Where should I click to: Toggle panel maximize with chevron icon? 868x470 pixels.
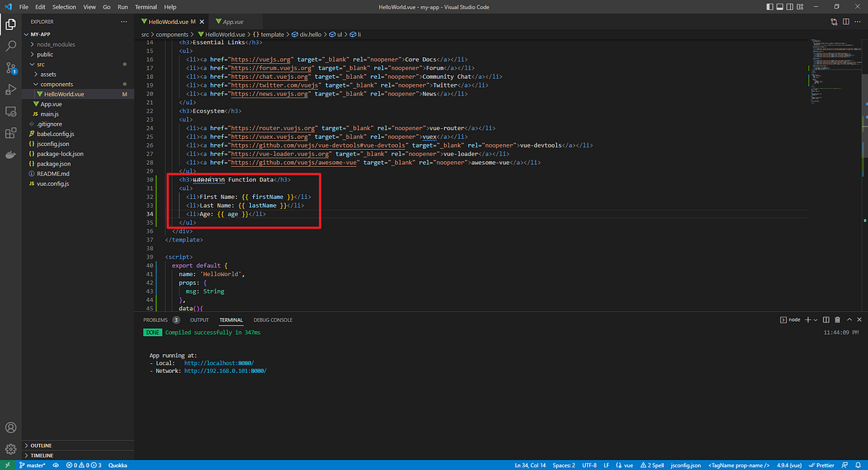point(849,319)
